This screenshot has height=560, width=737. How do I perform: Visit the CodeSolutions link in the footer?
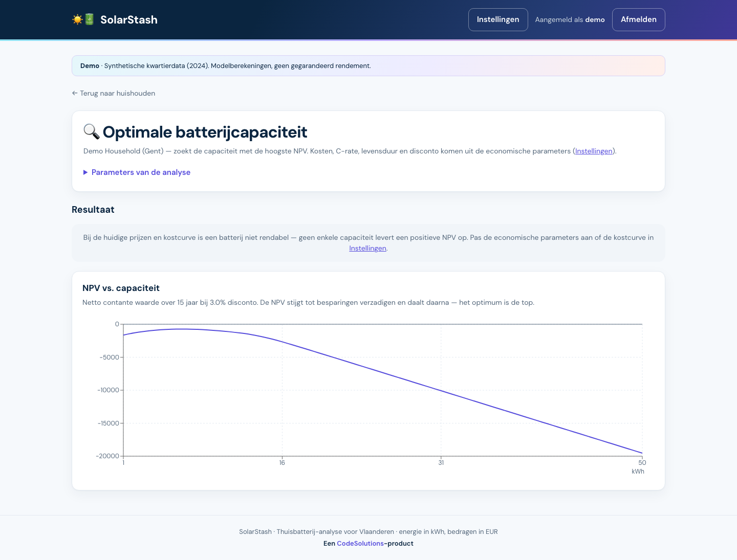point(360,544)
